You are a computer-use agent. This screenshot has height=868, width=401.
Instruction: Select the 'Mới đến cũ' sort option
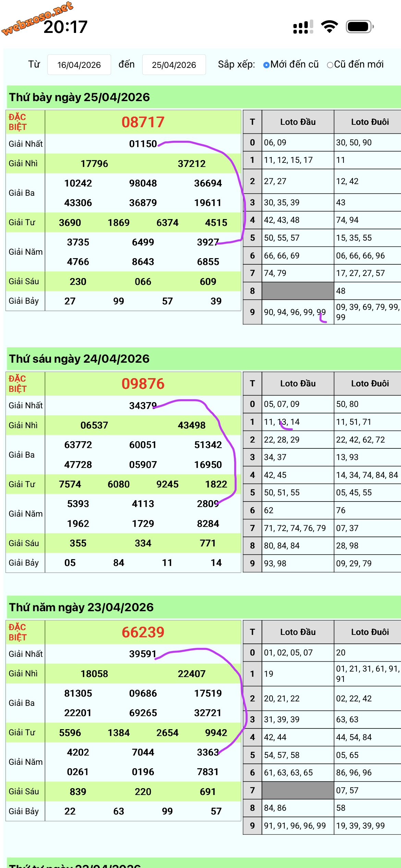(291, 64)
